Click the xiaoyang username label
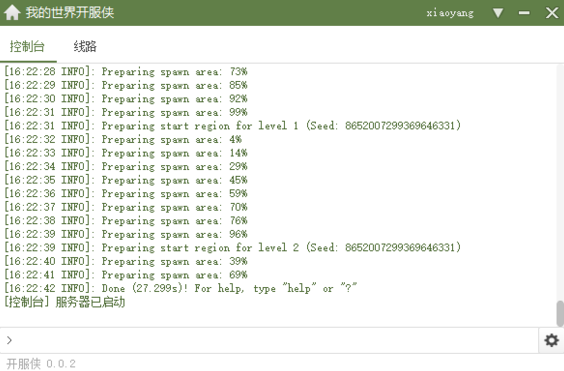564x371 pixels. [450, 13]
